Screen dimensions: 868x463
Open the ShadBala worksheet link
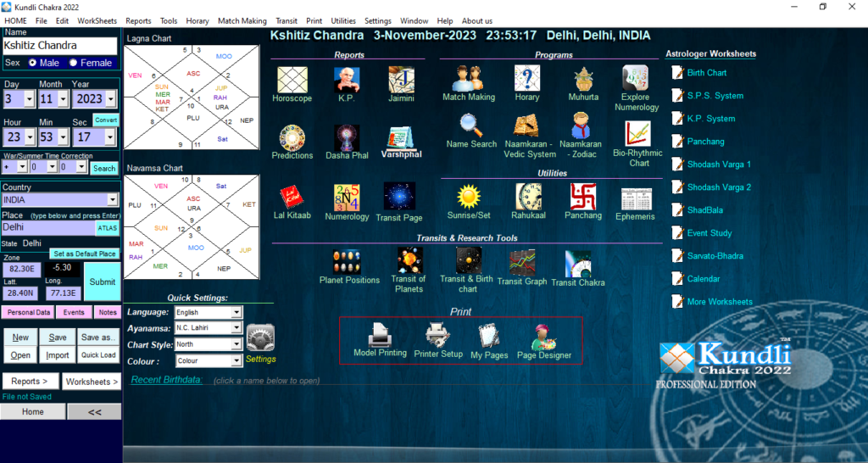coord(704,210)
